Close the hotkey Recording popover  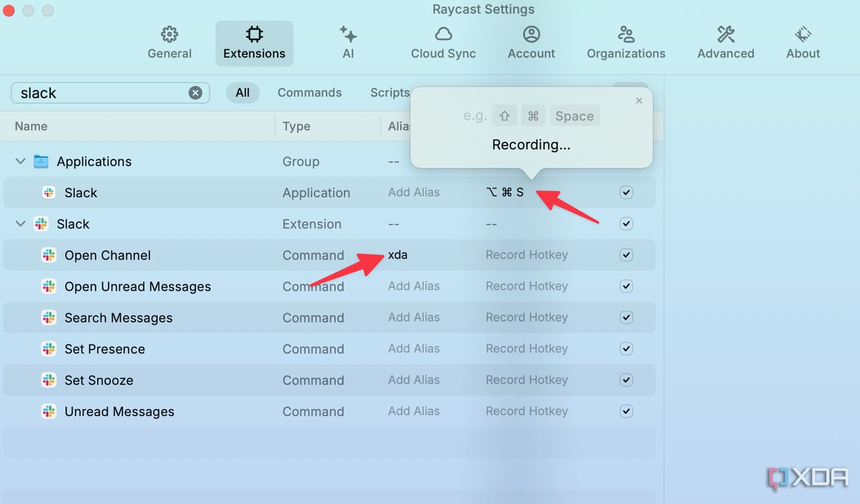tap(639, 101)
